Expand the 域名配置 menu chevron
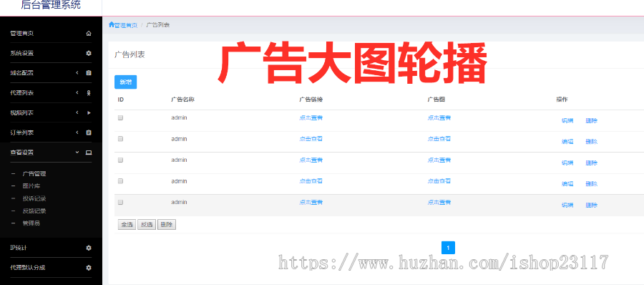This screenshot has width=644, height=285. pos(77,73)
